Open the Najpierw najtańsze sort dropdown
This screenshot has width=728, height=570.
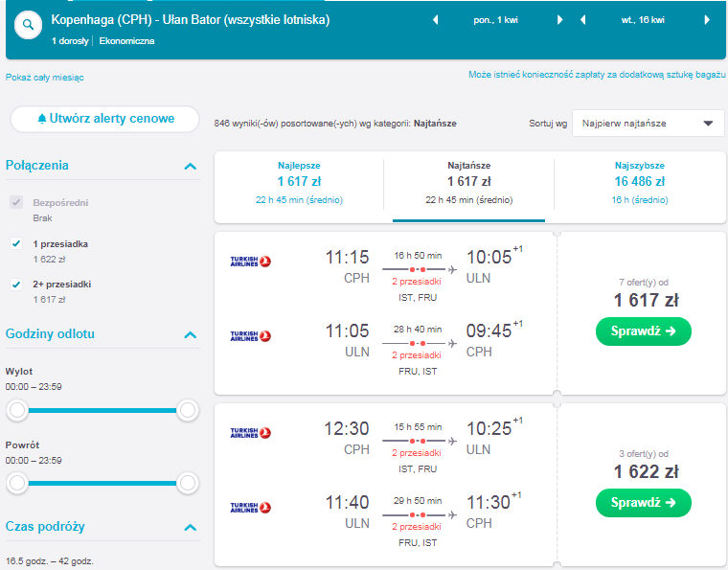(x=648, y=124)
